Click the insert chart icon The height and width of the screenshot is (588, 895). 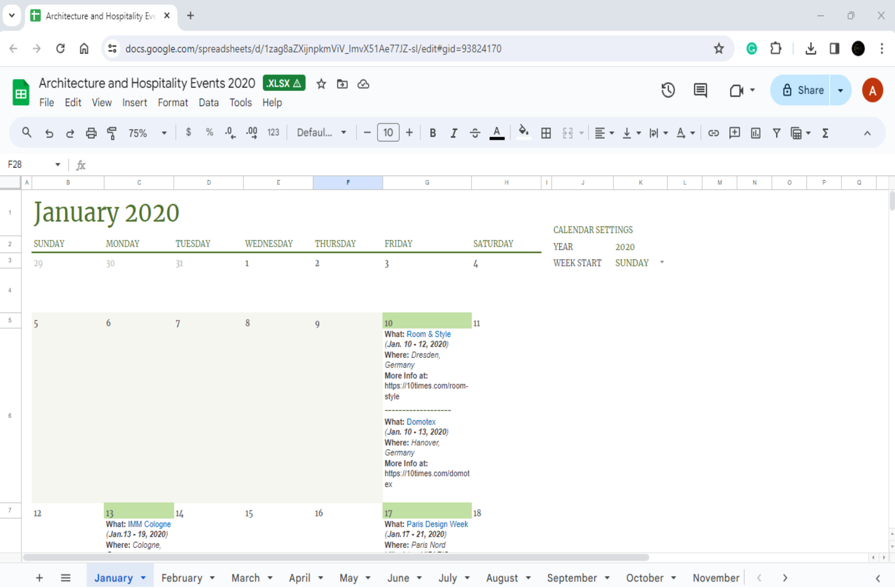pos(755,133)
